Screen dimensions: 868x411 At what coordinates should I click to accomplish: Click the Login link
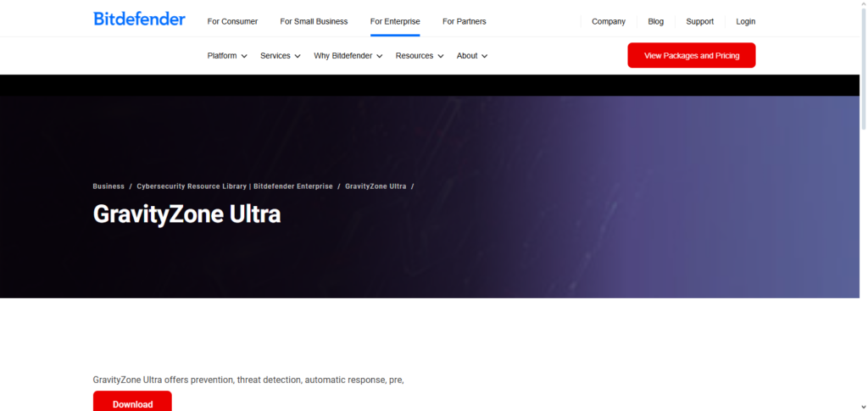click(x=746, y=21)
